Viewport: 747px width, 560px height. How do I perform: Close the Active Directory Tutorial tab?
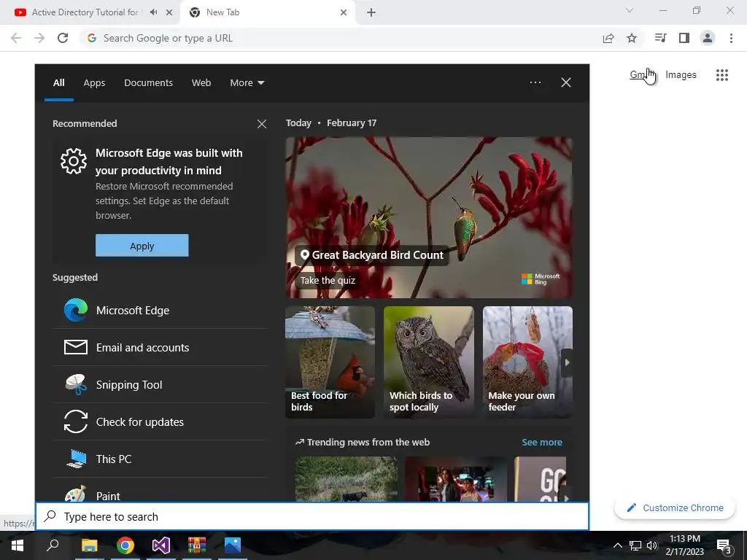[x=169, y=12]
